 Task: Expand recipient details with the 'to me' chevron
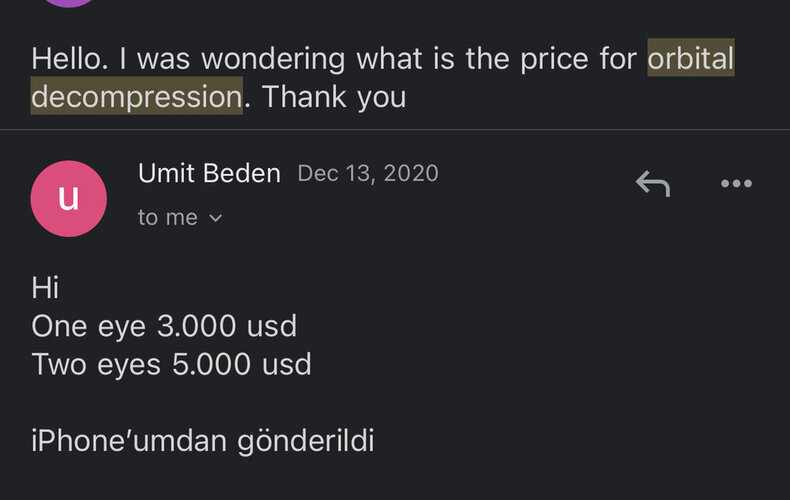point(216,218)
